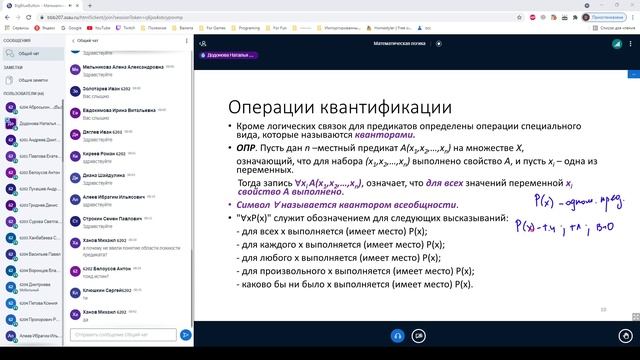This screenshot has height=360, width=640.
Task: Bookmark this page with the star icon
Action: click(x=519, y=17)
